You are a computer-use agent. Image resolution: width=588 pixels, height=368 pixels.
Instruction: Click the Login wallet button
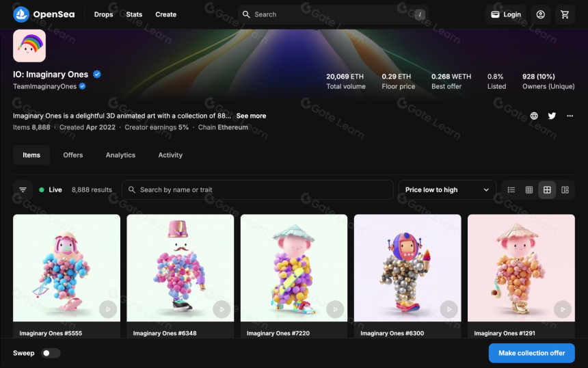[x=506, y=14]
